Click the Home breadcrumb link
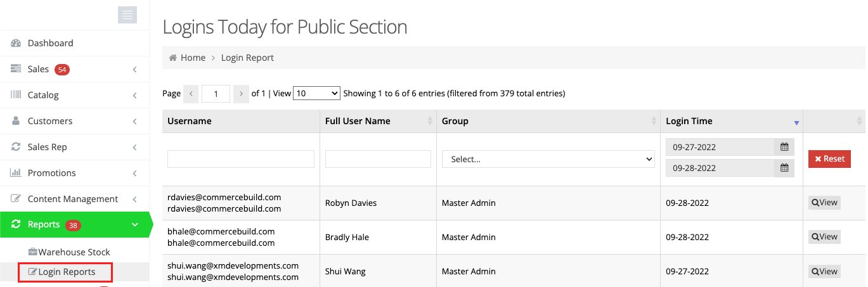The image size is (868, 287). click(193, 58)
